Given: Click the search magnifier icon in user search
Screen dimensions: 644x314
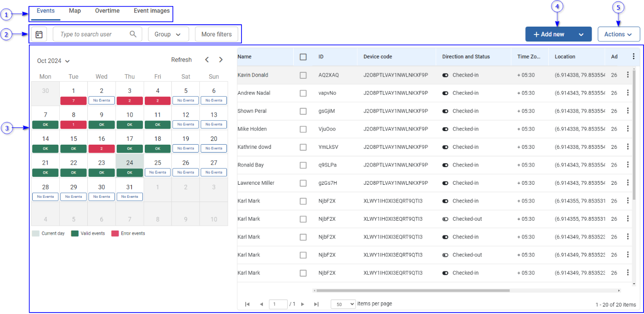Looking at the screenshot, I should tap(133, 34).
